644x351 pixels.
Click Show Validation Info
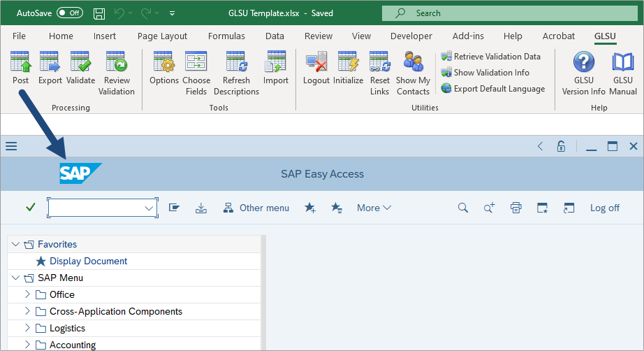(485, 72)
